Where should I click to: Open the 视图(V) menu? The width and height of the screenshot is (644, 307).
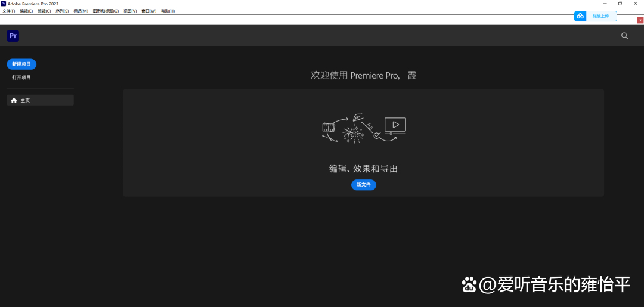(x=130, y=11)
